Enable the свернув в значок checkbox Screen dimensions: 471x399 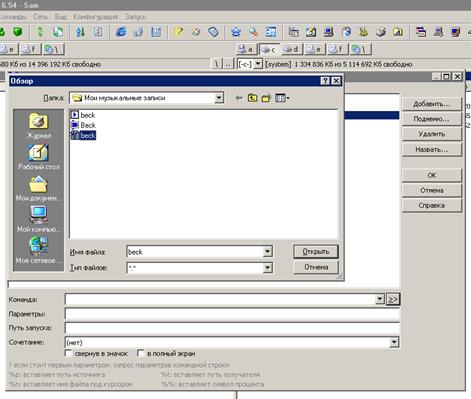coord(68,353)
